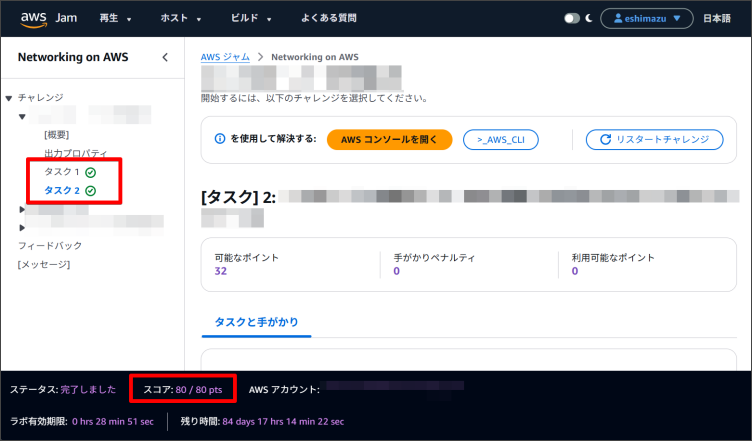Open the ホスト menu
The height and width of the screenshot is (441, 752).
(x=181, y=18)
